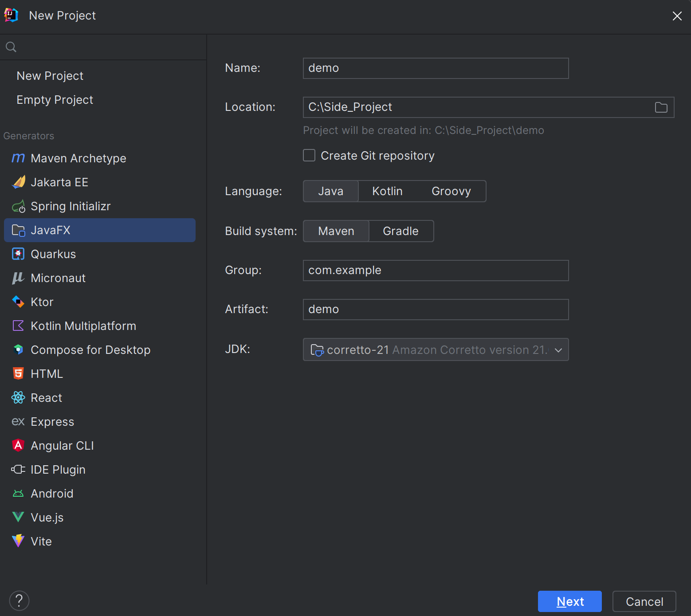Click the Spring Initializr leaf icon
Viewport: 691px width, 616px height.
[x=18, y=206]
